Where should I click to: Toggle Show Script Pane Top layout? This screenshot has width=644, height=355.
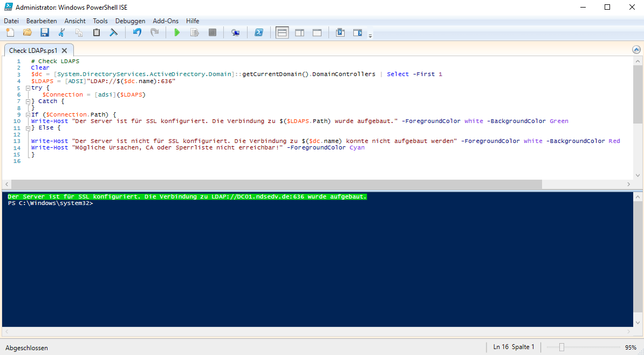point(282,32)
